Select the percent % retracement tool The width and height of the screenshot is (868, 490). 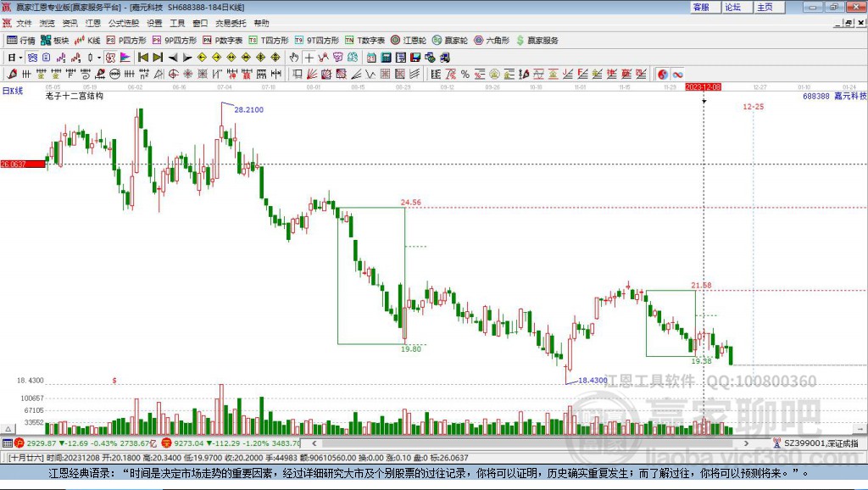pos(465,75)
